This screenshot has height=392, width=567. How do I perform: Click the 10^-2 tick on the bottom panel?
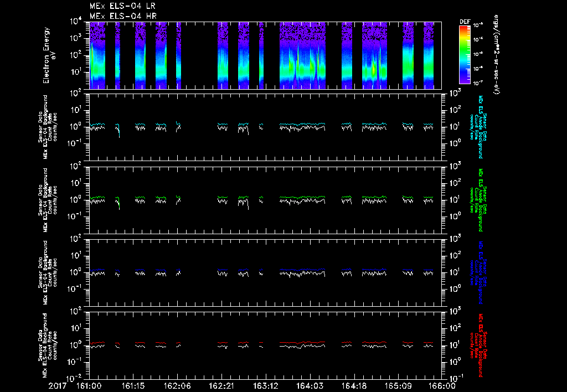75,378
